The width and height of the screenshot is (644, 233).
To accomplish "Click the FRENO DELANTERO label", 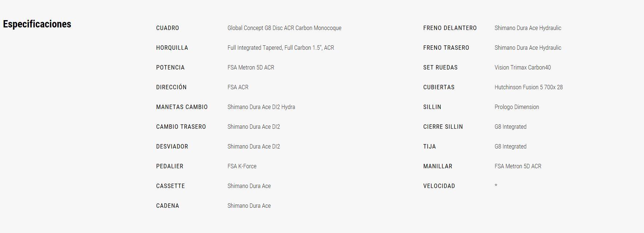I will click(450, 28).
